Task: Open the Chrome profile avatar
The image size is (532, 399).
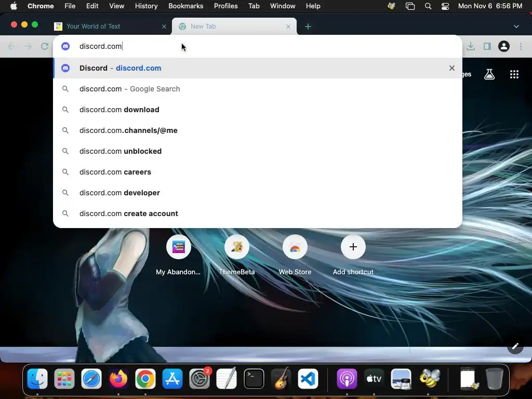Action: pos(504,46)
